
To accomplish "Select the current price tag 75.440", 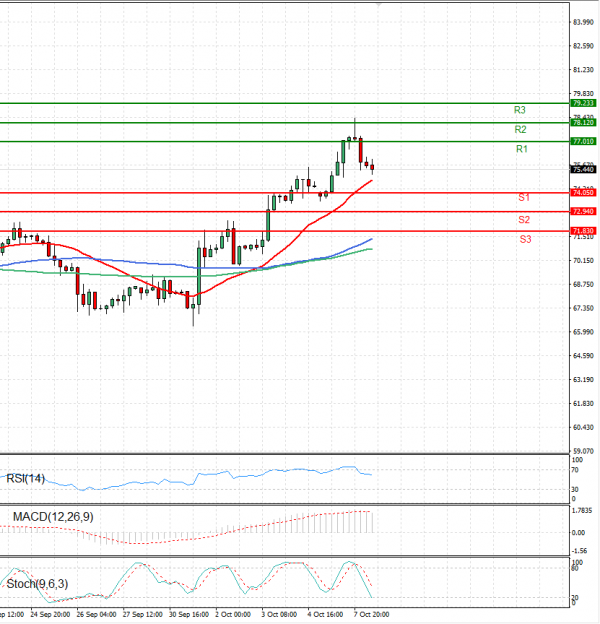I will point(583,170).
